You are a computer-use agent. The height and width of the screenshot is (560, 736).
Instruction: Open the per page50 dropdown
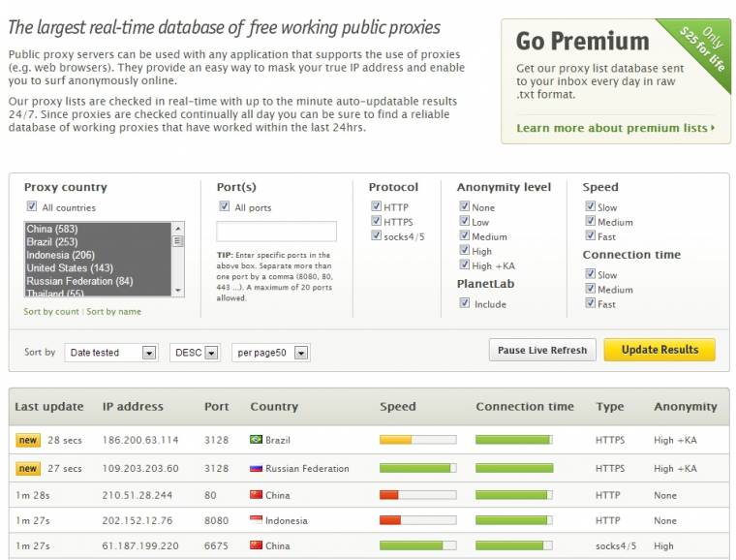[271, 353]
